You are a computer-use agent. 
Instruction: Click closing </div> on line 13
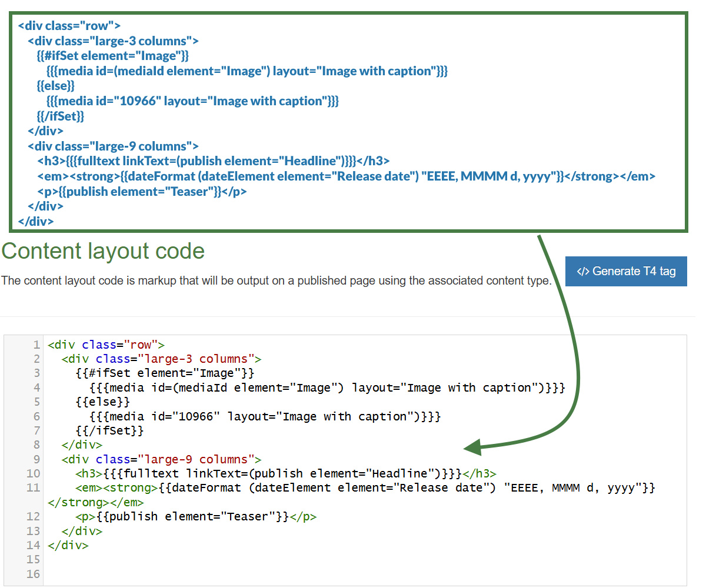tap(82, 531)
